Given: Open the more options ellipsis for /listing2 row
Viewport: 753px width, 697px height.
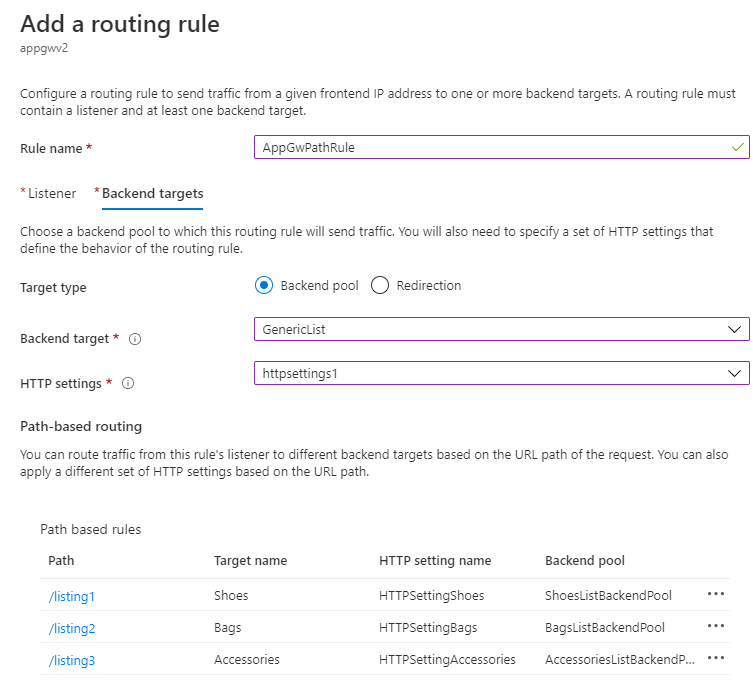Looking at the screenshot, I should [x=715, y=627].
